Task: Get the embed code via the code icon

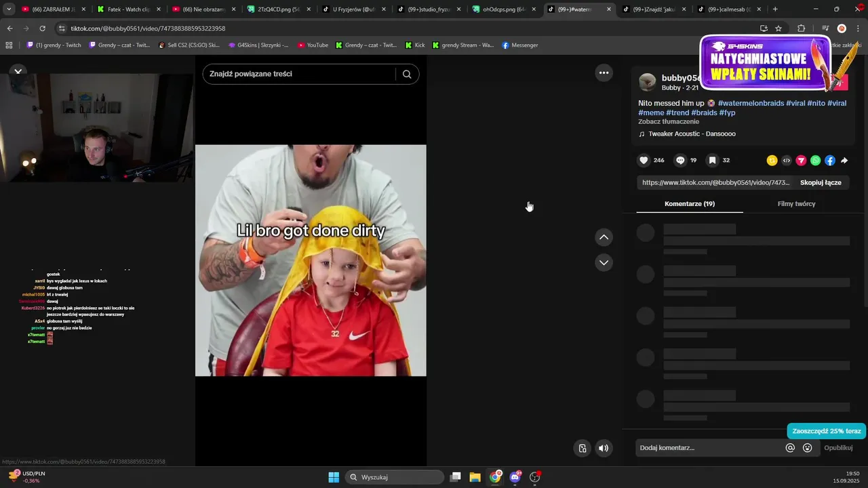Action: [787, 161]
